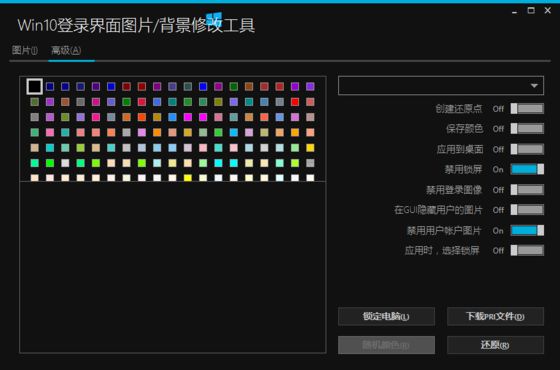This screenshot has width=560, height=370.
Task: Turn off the 禁用用户帐户图片 switch
Action: coord(527,230)
